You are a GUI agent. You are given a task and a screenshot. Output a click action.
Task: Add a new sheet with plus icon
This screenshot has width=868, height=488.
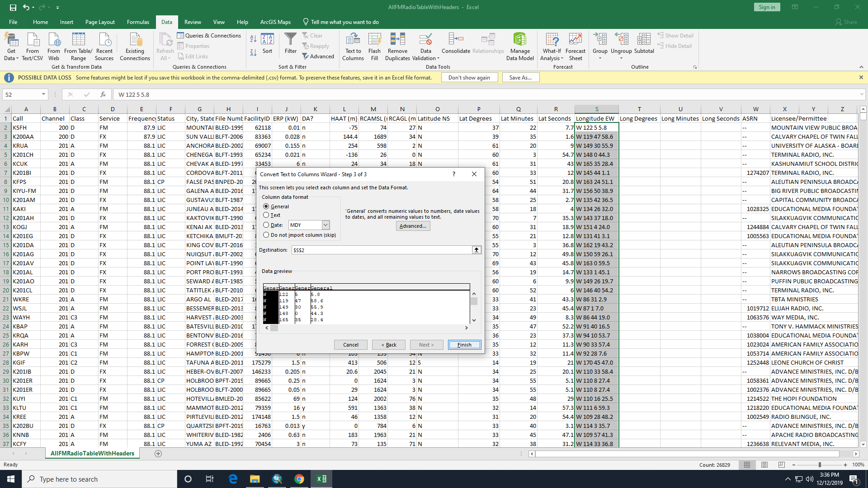coord(158,454)
